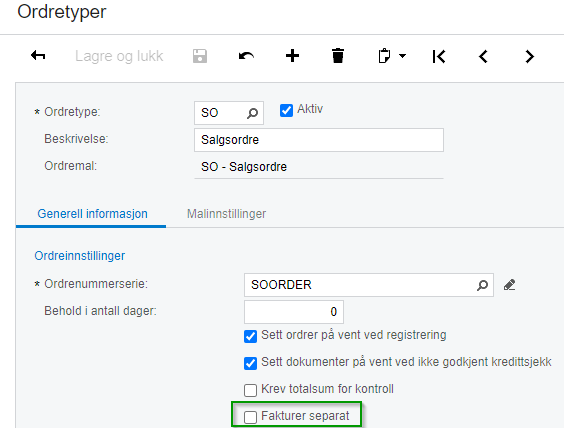Go to first record icon
564x428 pixels.
tap(439, 56)
